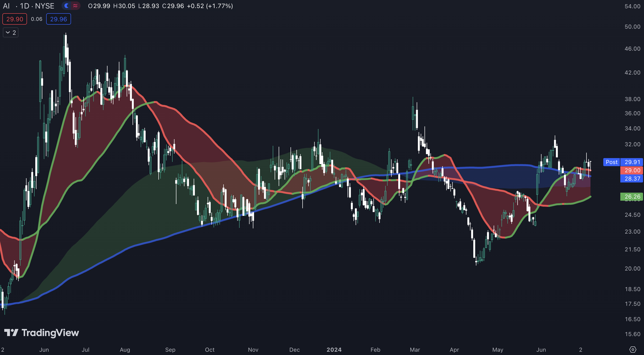Click the Aug time axis label
Image resolution: width=644 pixels, height=355 pixels.
pyautogui.click(x=125, y=350)
